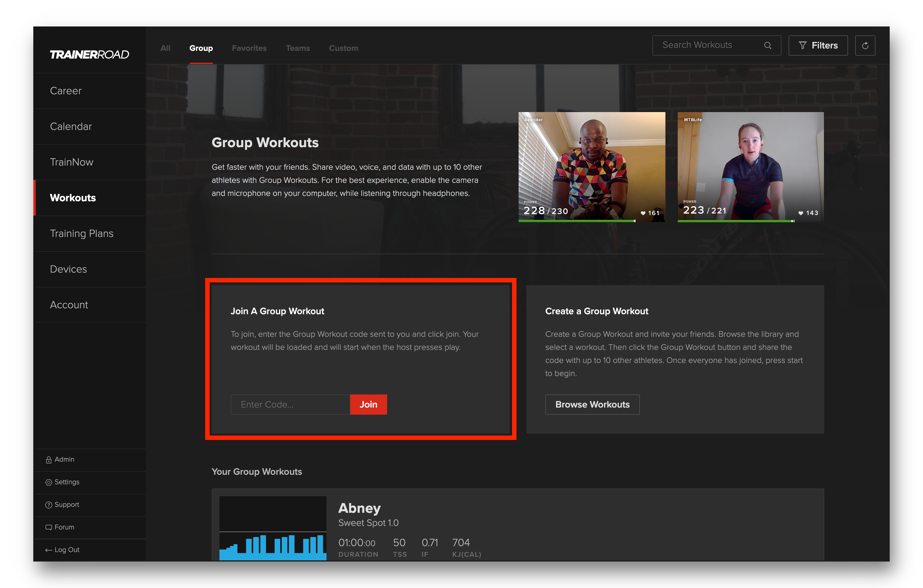Click the TSS value 50
This screenshot has width=923, height=588.
[x=399, y=543]
